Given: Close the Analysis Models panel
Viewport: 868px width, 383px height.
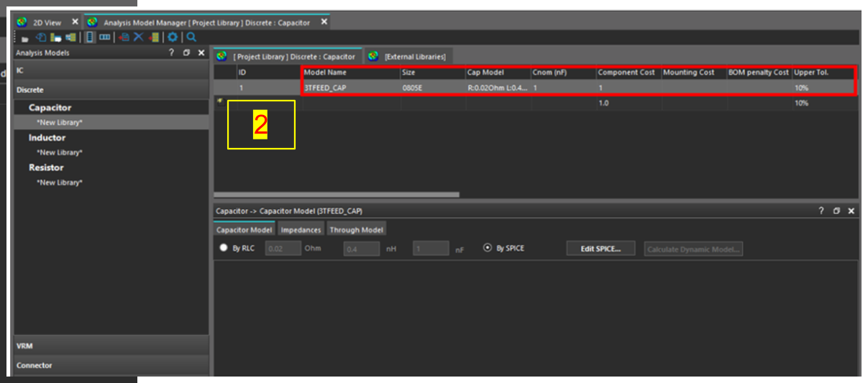Looking at the screenshot, I should [200, 52].
